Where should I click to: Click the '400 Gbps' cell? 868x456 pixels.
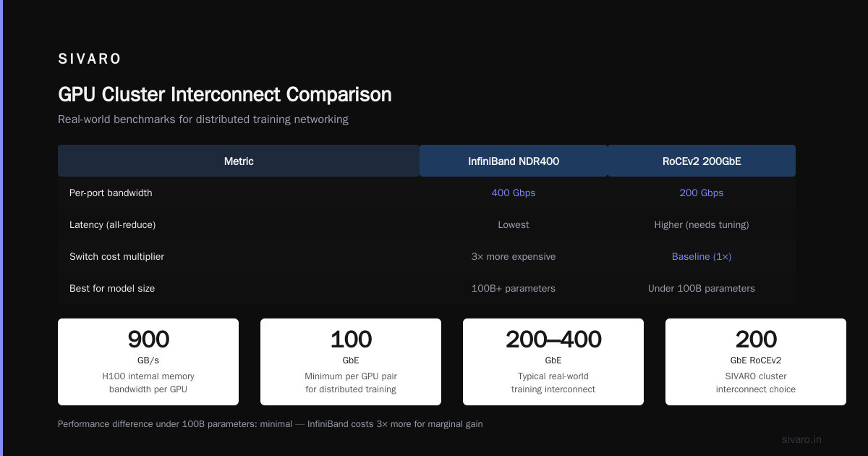coord(514,193)
